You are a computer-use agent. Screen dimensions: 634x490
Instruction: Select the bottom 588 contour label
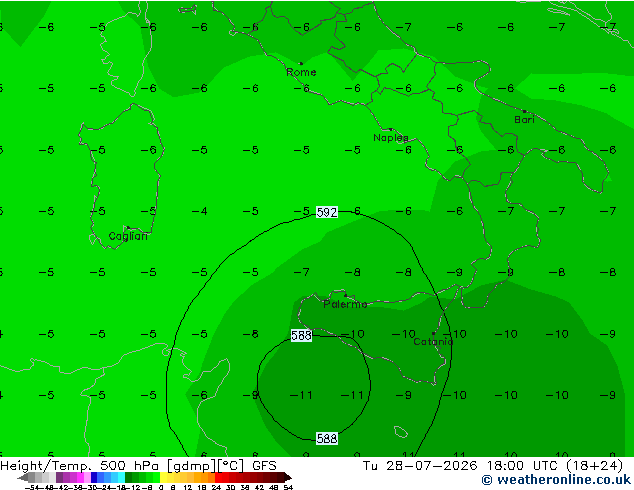click(326, 439)
